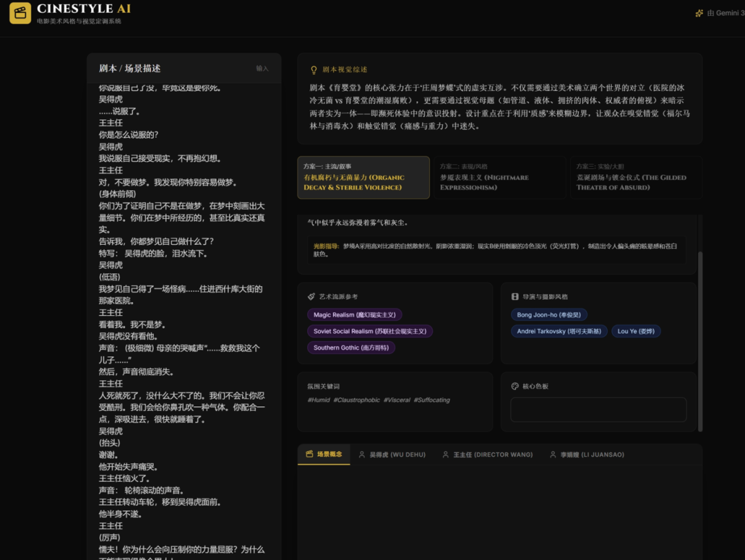Click the globe icon on 核心色板 panel
This screenshot has width=745, height=560.
(515, 386)
